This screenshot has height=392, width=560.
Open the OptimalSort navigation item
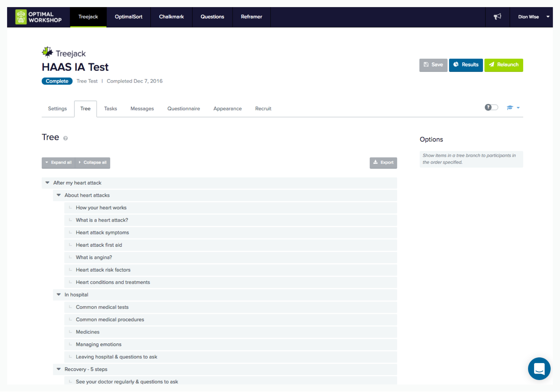point(128,17)
